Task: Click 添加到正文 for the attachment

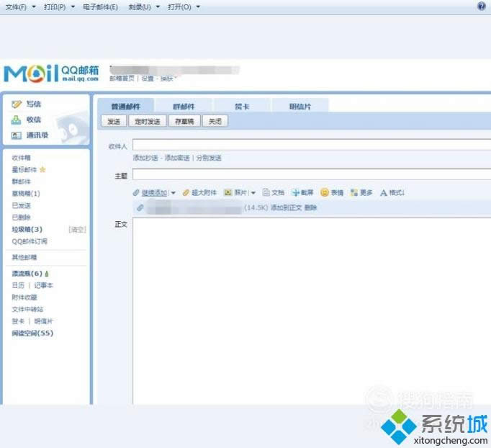Action: coord(287,207)
